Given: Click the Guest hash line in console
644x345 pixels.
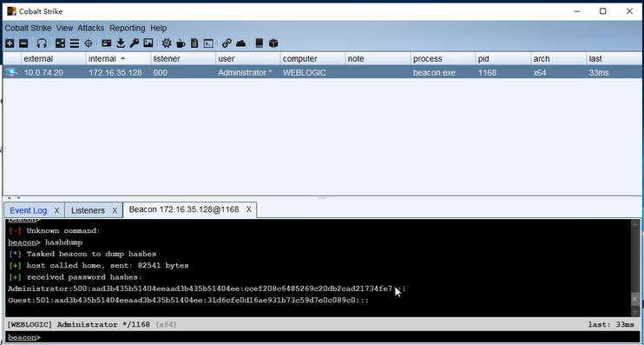Looking at the screenshot, I should click(188, 300).
